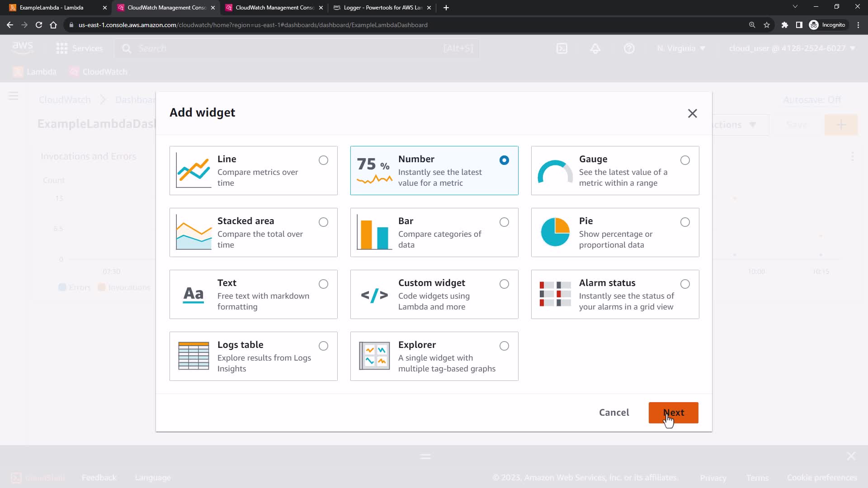Reload the CloudWatch page
The width and height of the screenshot is (868, 488).
[x=39, y=25]
